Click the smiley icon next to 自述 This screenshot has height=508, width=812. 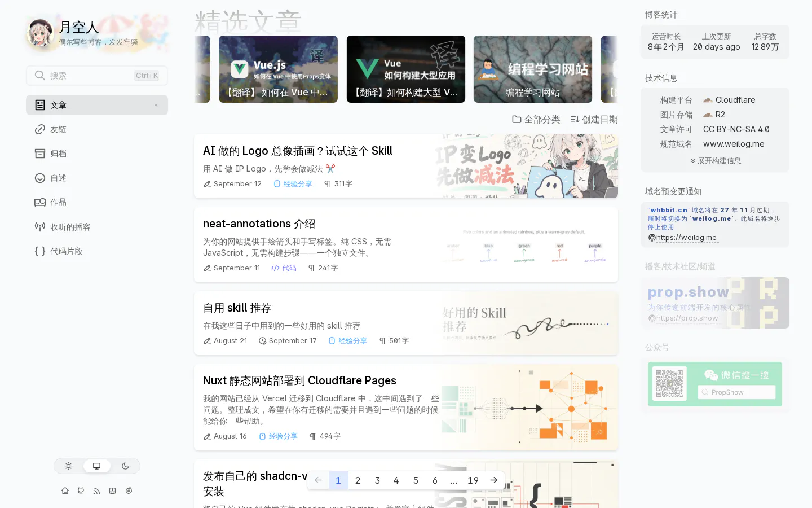point(40,178)
